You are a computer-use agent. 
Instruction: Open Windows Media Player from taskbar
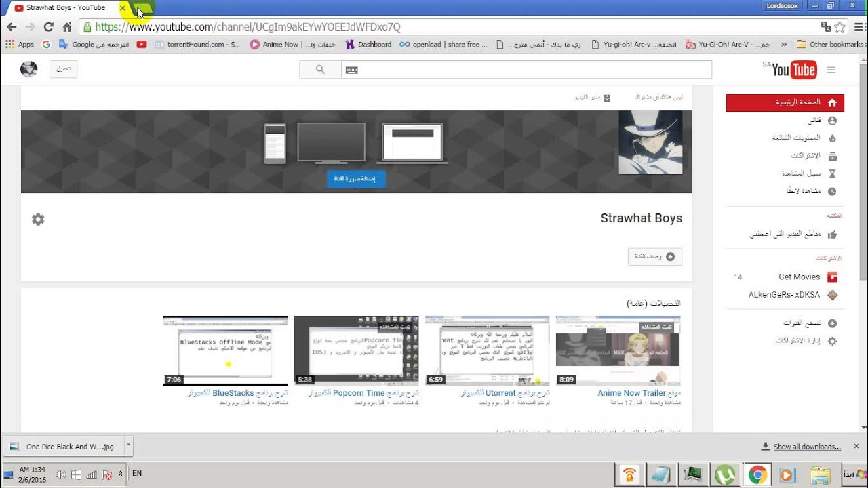coord(787,475)
